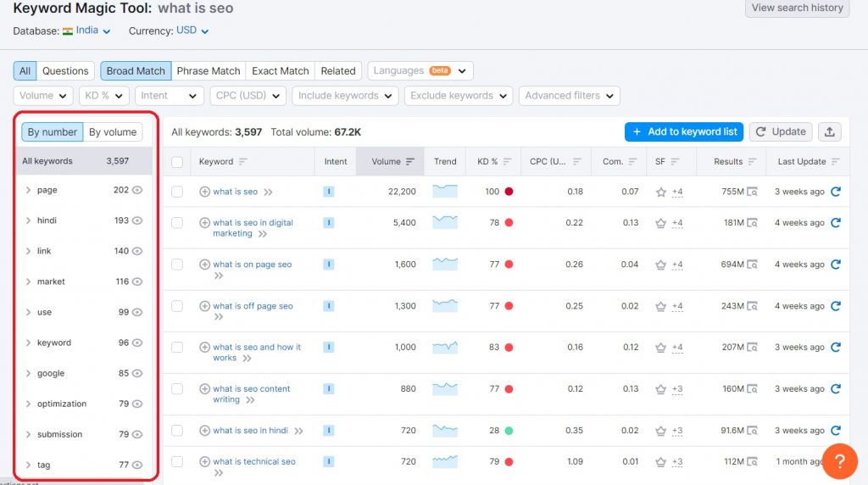Expand the 'link' keyword group
Image resolution: width=868 pixels, height=485 pixels.
pyautogui.click(x=28, y=251)
